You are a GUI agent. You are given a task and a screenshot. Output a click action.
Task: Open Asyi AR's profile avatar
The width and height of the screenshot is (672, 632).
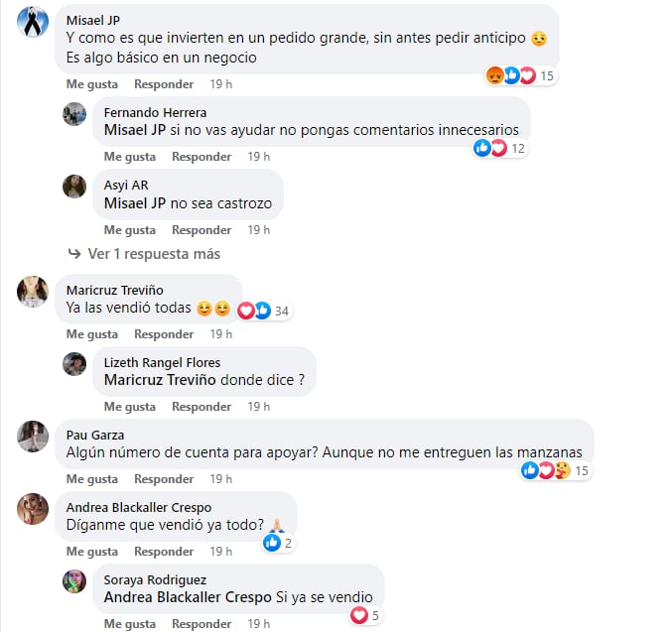coord(74,187)
